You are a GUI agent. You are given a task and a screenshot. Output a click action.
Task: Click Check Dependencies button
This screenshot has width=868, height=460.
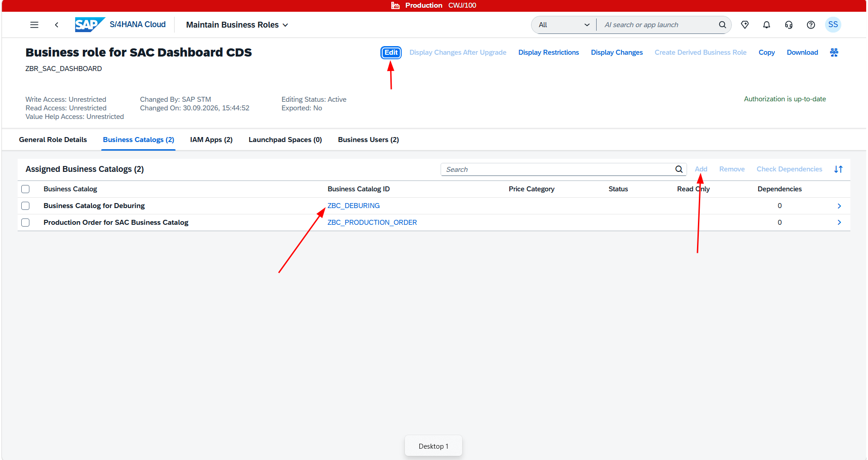point(789,169)
